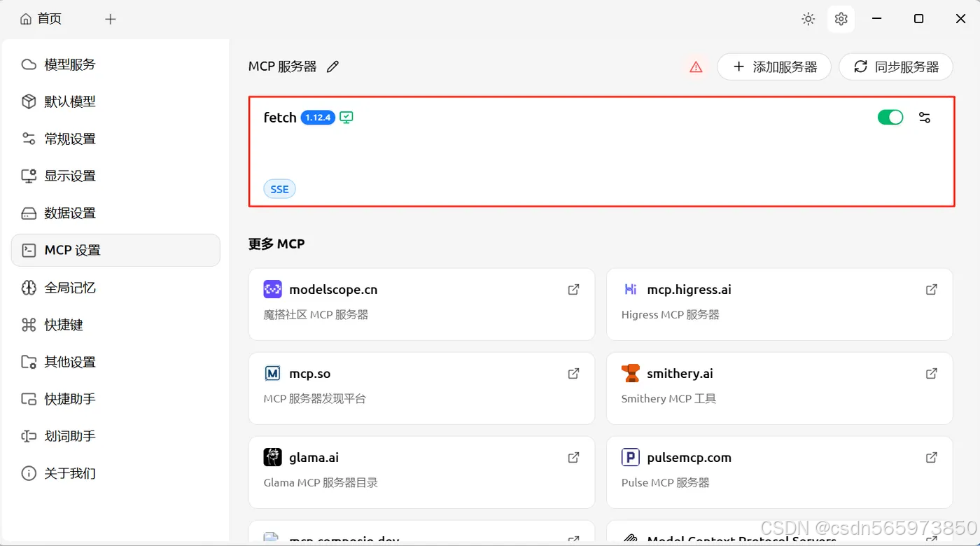Click the mcp.so logo icon
This screenshot has height=546, width=980.
[x=272, y=373]
